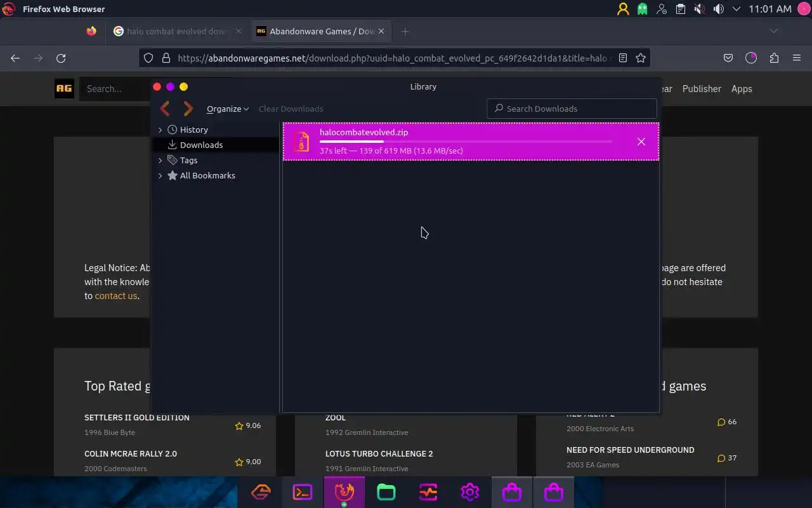Open the Apps nav item on the site
Viewport: 812px width, 508px height.
click(x=742, y=89)
